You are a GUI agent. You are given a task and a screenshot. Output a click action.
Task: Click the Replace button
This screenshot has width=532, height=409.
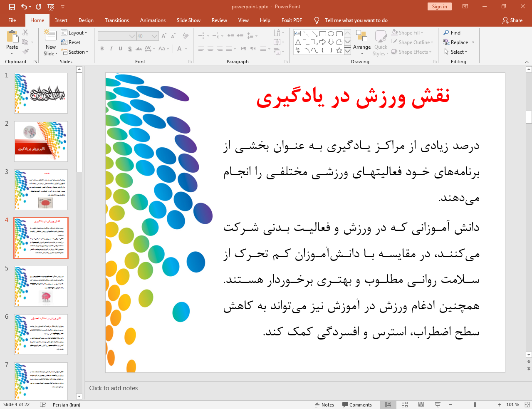[x=456, y=42]
